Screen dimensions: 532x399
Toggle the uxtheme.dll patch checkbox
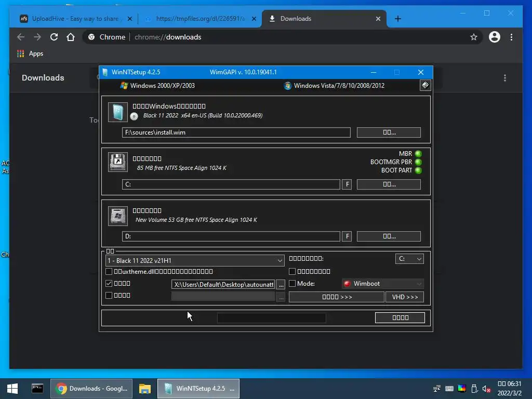point(109,271)
